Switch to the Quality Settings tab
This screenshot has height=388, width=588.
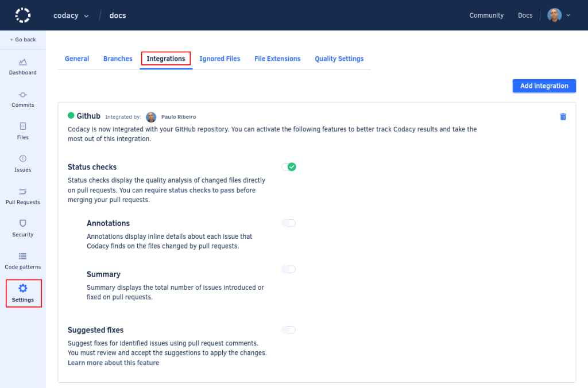coord(339,59)
